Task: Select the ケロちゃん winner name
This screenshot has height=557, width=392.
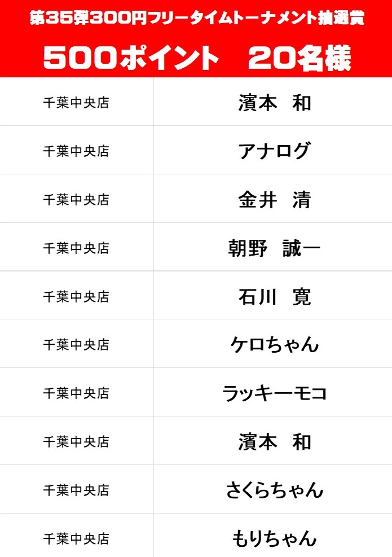Action: (274, 345)
